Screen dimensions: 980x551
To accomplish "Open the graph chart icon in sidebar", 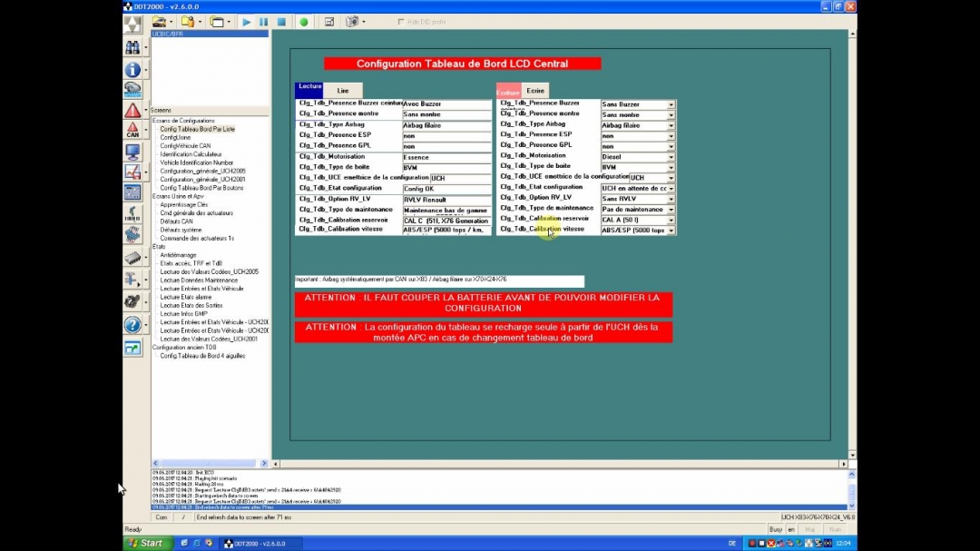I will pyautogui.click(x=132, y=172).
